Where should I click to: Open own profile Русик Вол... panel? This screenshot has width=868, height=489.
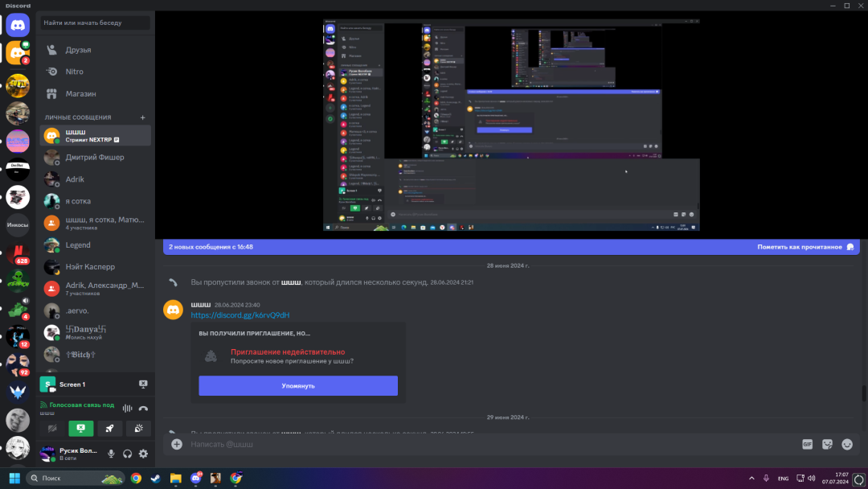click(71, 454)
